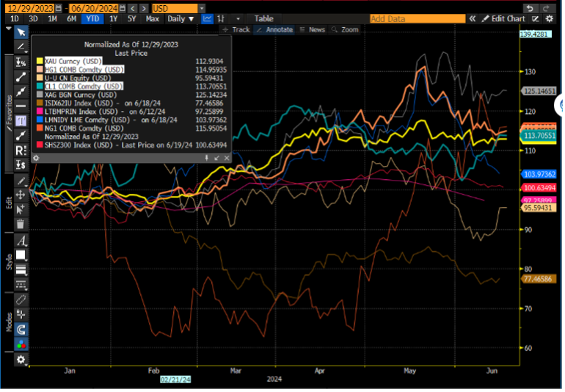Screen dimensions: 565x392
Task: Click the move crosshair tool in Edit section
Action: 21,195
